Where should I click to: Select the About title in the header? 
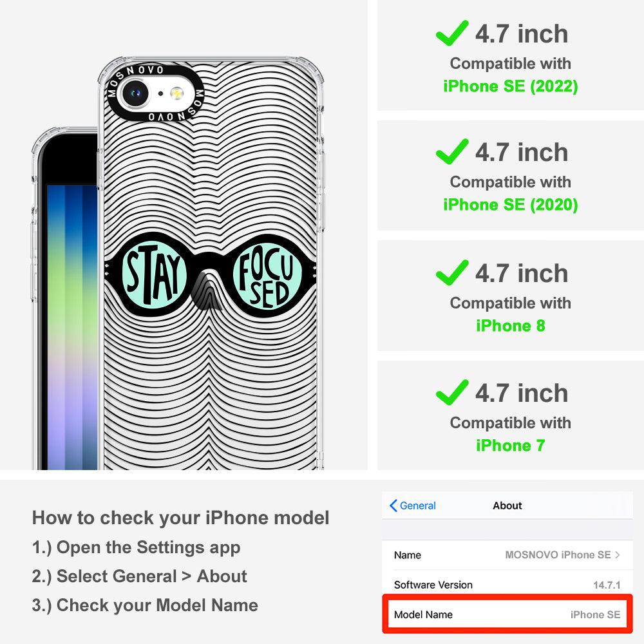pyautogui.click(x=507, y=506)
